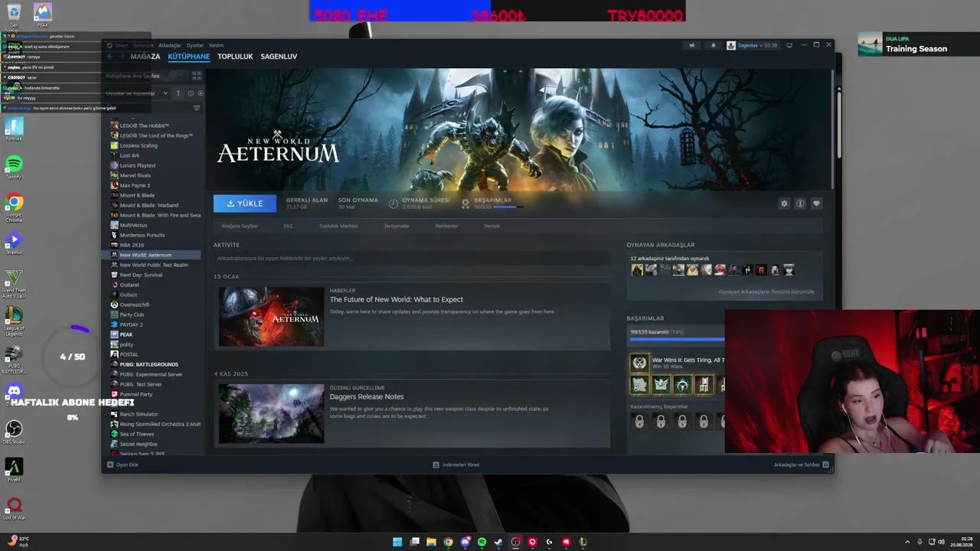Open Oyunlar menu
The width and height of the screenshot is (980, 551).
click(195, 45)
